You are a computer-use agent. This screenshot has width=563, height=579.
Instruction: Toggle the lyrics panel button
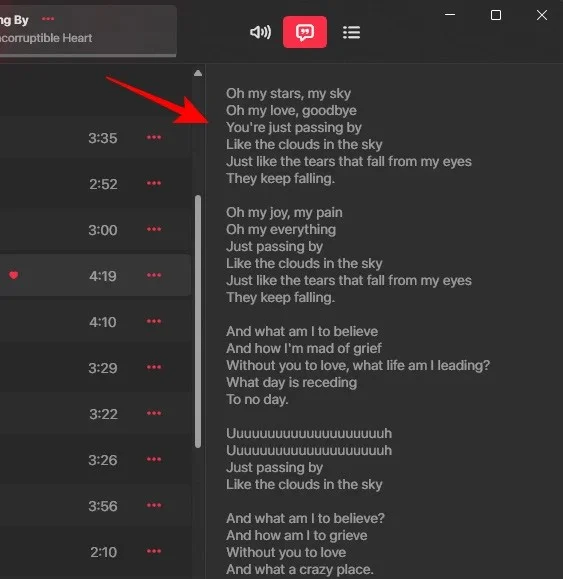(x=305, y=32)
